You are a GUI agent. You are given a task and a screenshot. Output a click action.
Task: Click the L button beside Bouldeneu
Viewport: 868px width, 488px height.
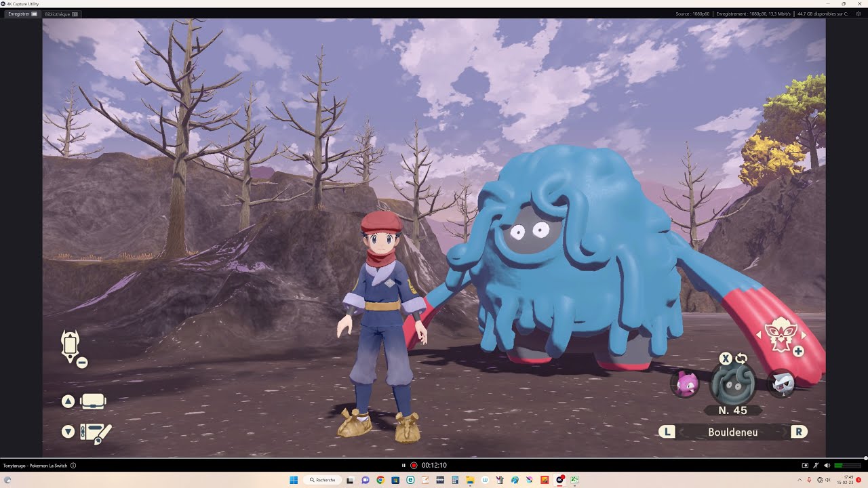pos(667,432)
